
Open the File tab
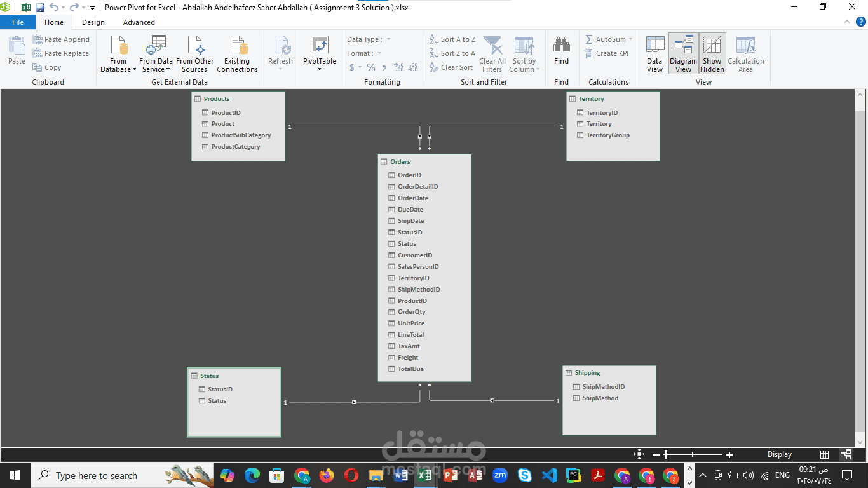[x=18, y=22]
